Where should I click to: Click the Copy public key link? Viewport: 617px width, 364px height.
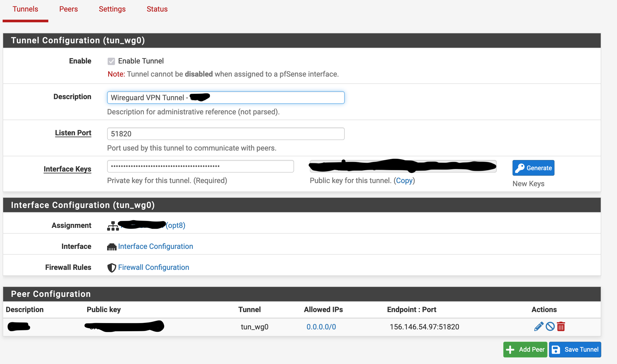pos(404,181)
